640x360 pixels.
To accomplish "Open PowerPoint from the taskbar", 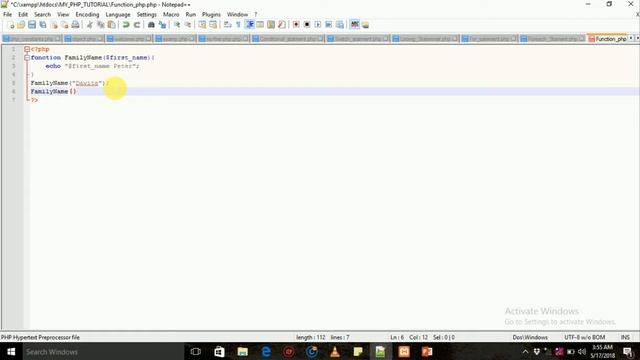I will tap(427, 351).
